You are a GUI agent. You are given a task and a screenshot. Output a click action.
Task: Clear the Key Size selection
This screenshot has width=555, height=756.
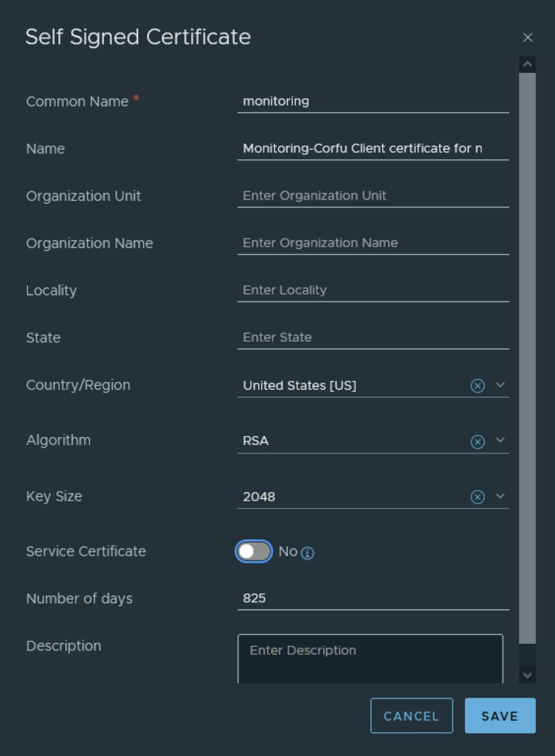(x=478, y=497)
